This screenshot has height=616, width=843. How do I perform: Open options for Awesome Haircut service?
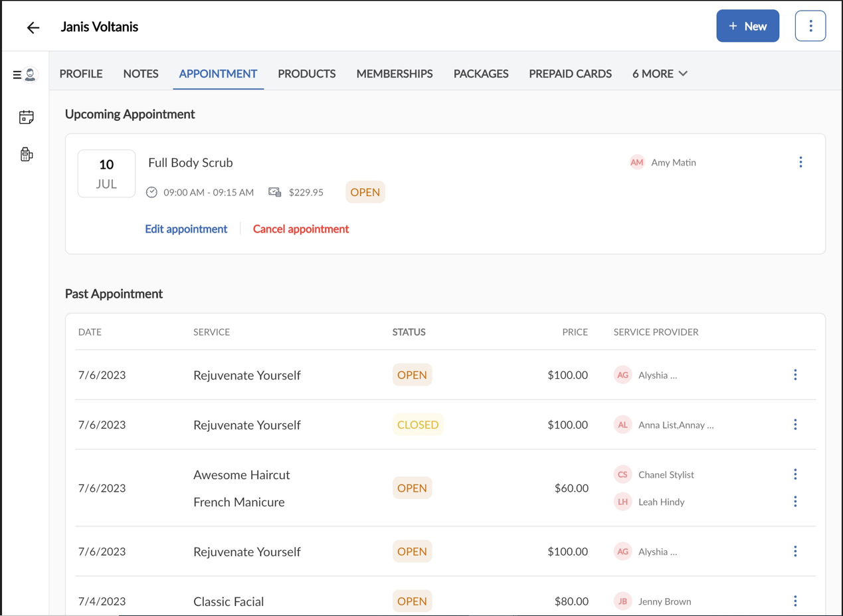pos(795,474)
